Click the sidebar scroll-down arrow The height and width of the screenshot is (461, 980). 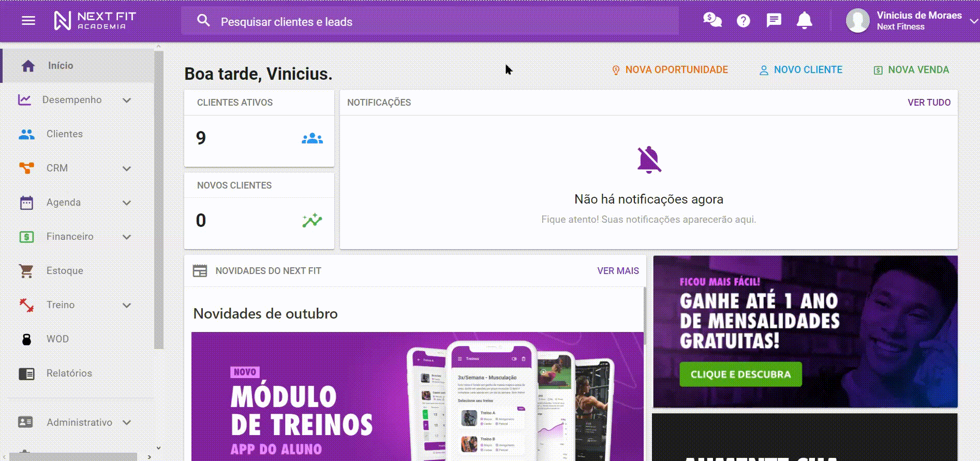point(158,448)
